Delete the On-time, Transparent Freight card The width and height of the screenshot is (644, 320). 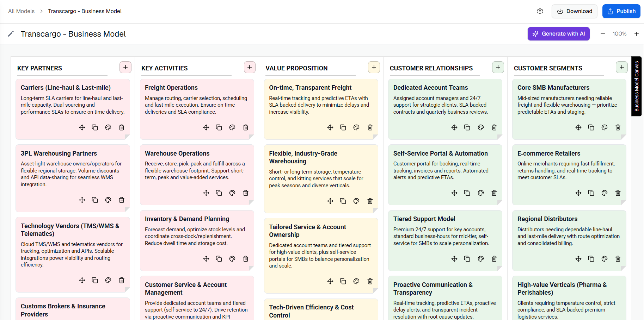[x=370, y=127]
